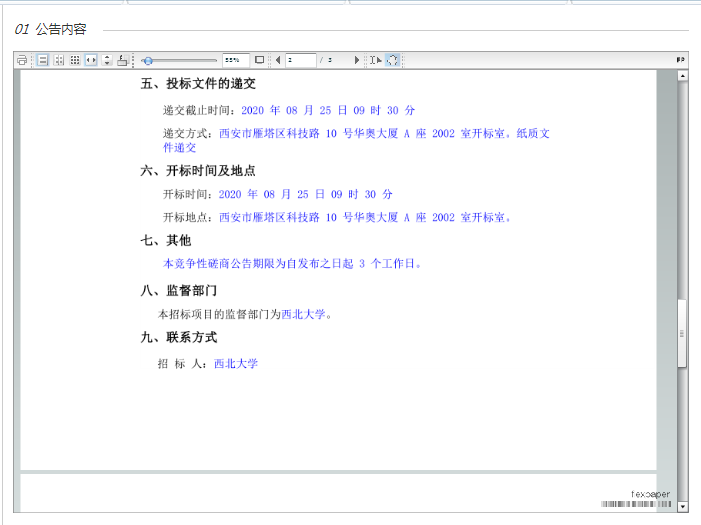The height and width of the screenshot is (525, 701).
Task: Switch to two-page side-by-side view
Action: [59, 60]
